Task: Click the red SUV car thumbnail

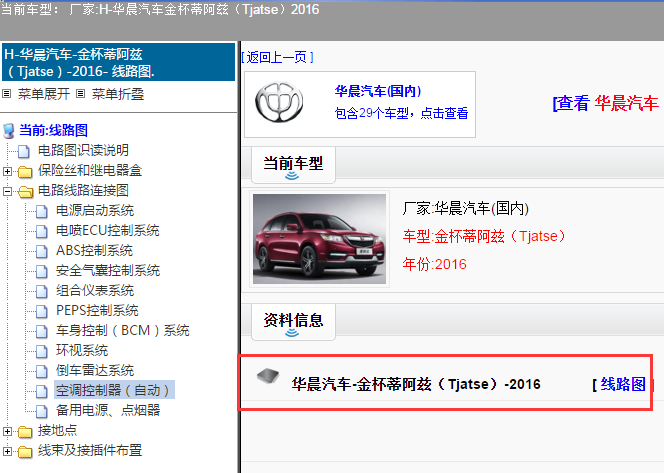Action: (x=319, y=239)
